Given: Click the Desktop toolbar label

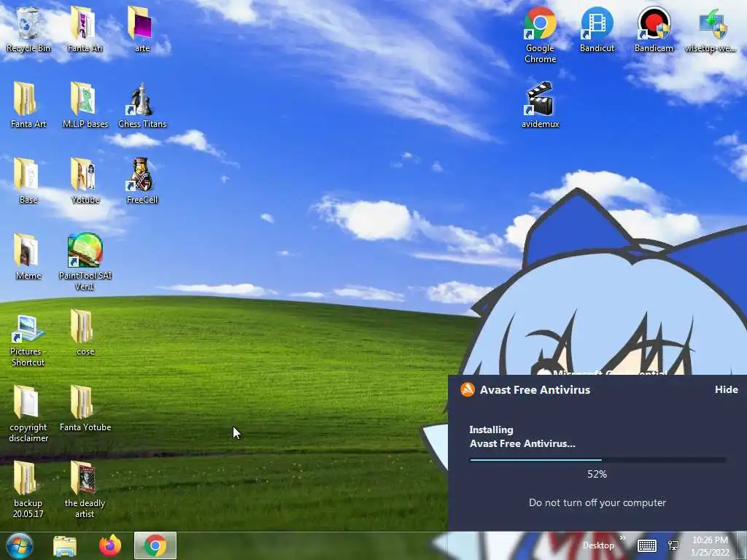Looking at the screenshot, I should click(598, 545).
